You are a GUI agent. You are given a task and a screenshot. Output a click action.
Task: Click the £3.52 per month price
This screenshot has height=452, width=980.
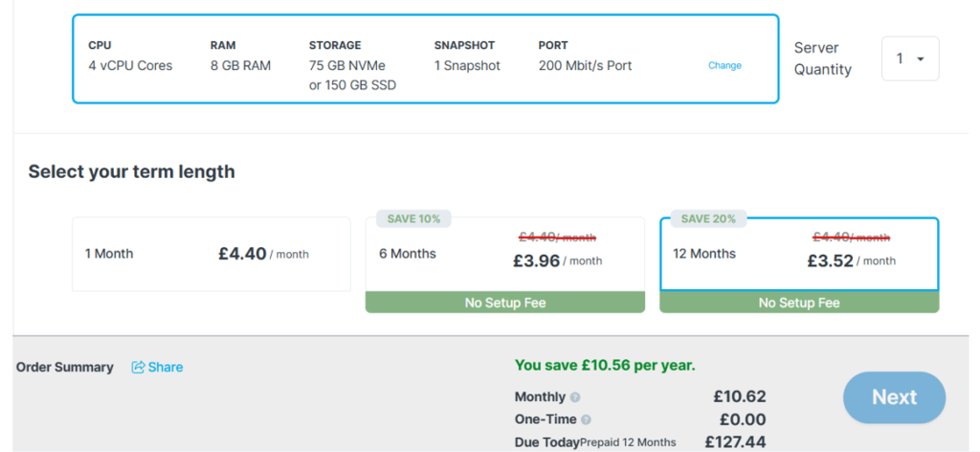(830, 260)
